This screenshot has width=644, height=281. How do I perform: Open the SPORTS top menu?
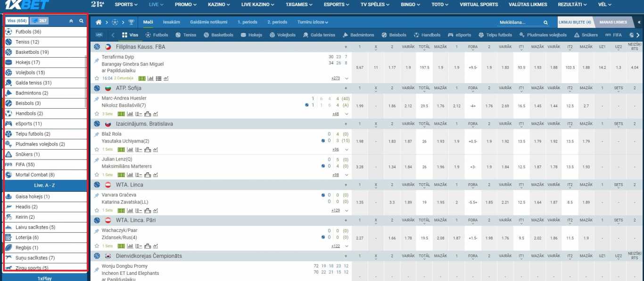[x=126, y=4]
